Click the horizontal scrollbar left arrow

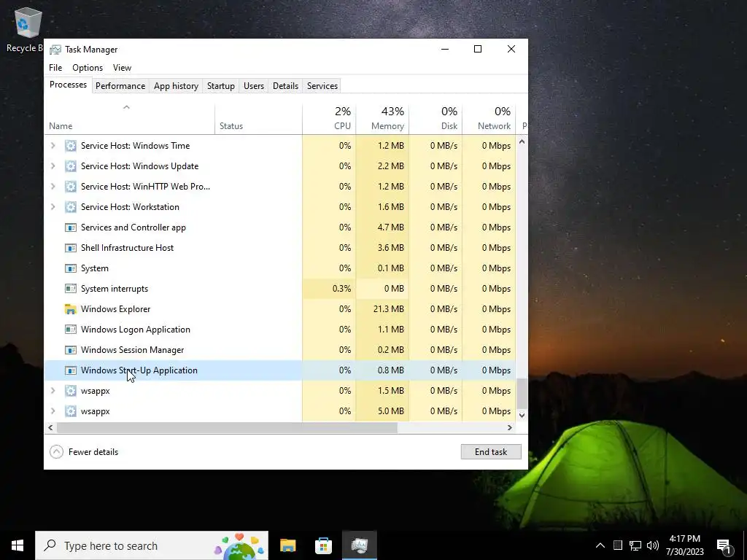[x=50, y=427]
